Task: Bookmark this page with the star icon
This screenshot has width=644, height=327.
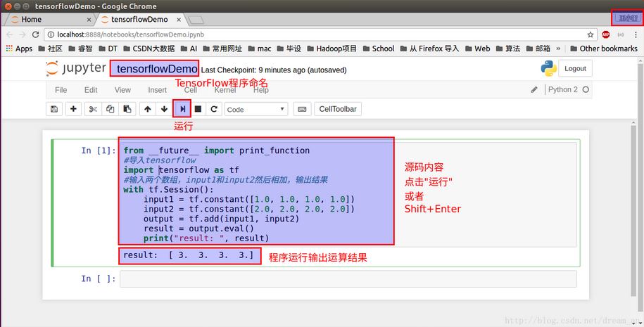Action: (591, 34)
